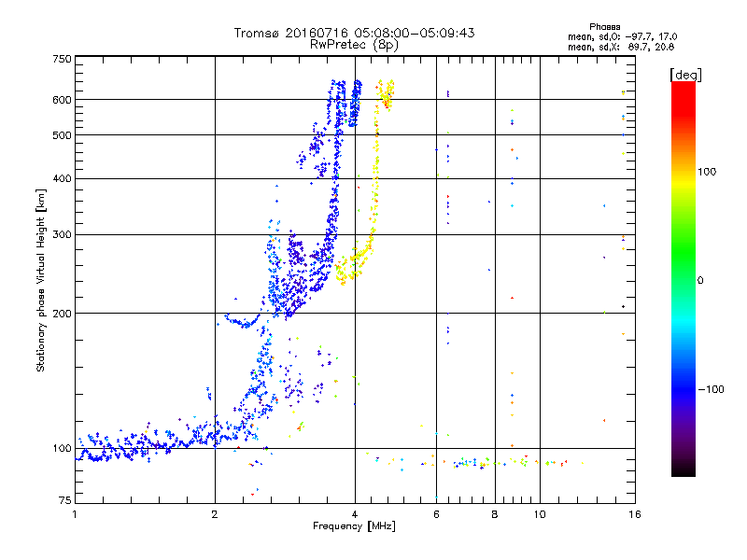This screenshot has width=747, height=560.
Task: Click the mean, sd,O: -97.7, 17.0 line
Action: (622, 36)
